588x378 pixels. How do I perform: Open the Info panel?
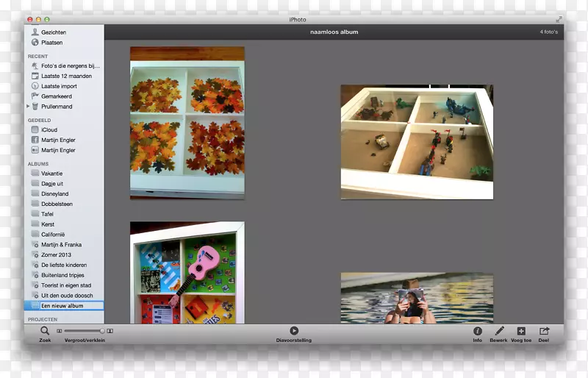(x=477, y=332)
